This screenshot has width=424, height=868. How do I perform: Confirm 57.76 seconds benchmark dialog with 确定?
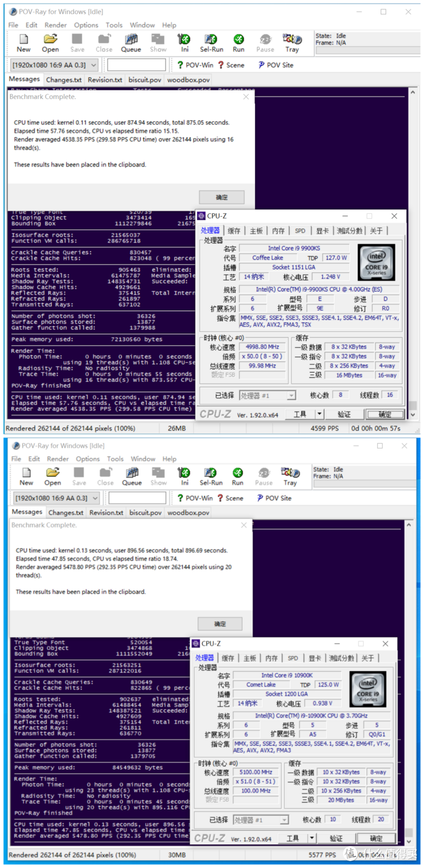tap(221, 197)
